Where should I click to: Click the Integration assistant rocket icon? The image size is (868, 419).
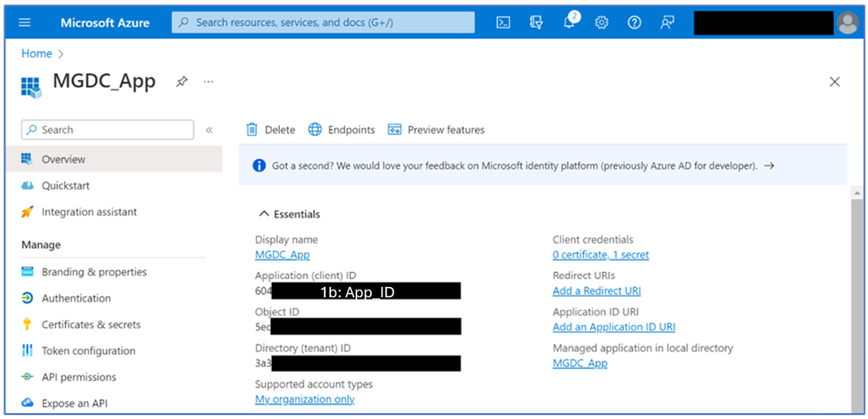(x=27, y=212)
